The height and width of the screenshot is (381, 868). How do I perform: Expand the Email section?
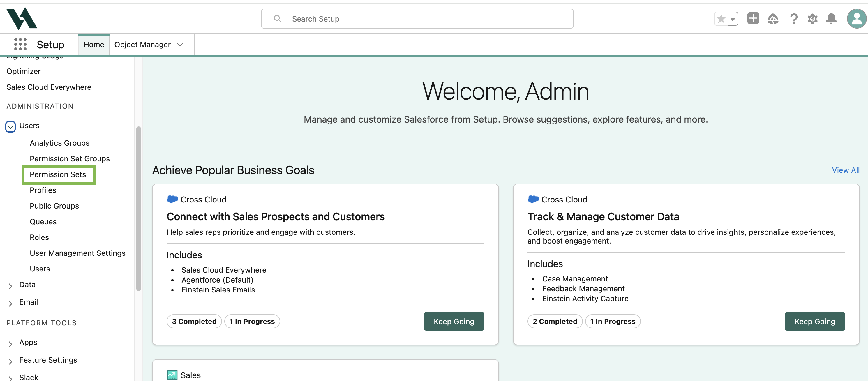coord(10,303)
